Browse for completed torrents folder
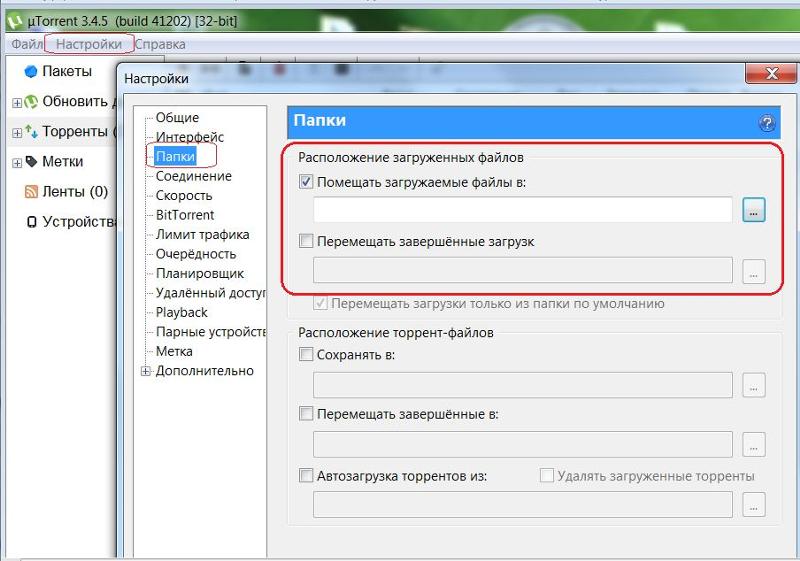Viewport: 800px width, 561px height. pyautogui.click(x=754, y=445)
